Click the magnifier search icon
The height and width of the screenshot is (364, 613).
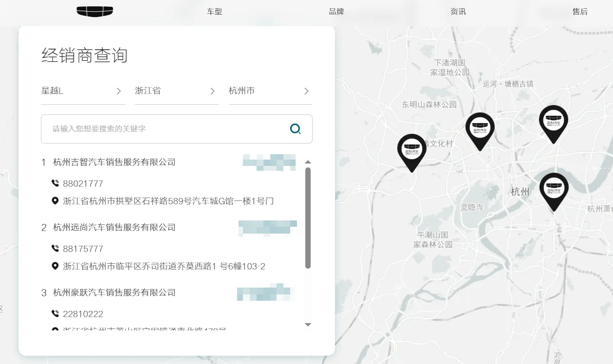[295, 129]
